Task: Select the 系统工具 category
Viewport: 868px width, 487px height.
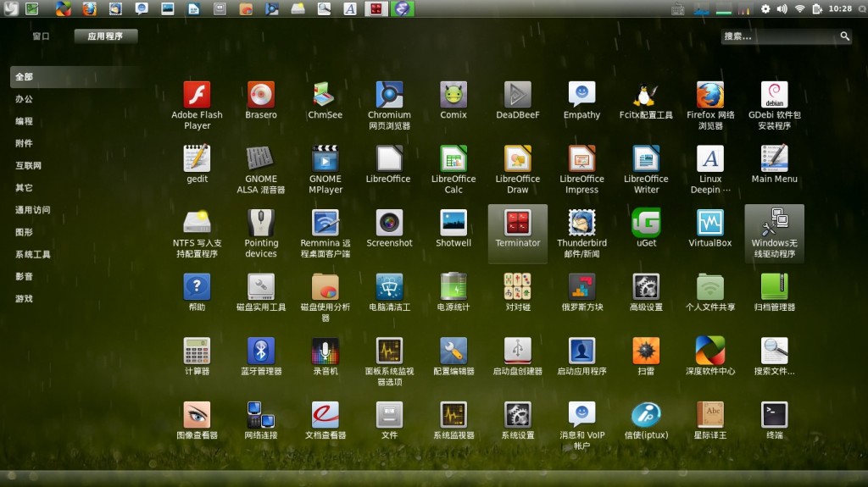Action: pos(33,254)
